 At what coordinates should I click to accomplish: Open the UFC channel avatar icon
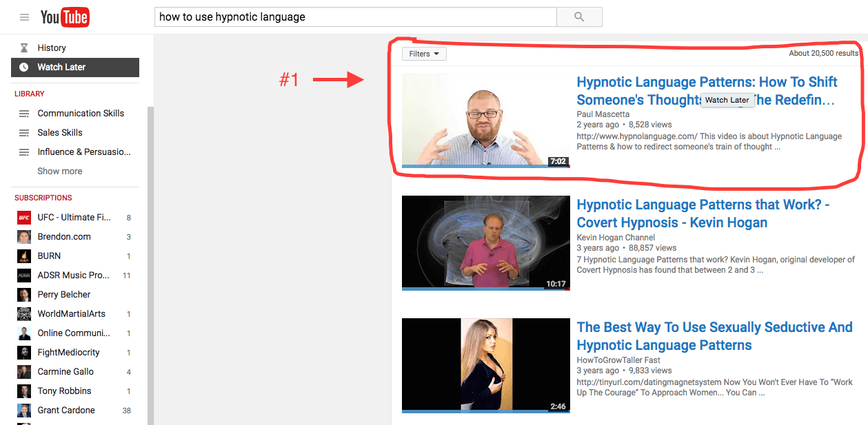click(24, 218)
